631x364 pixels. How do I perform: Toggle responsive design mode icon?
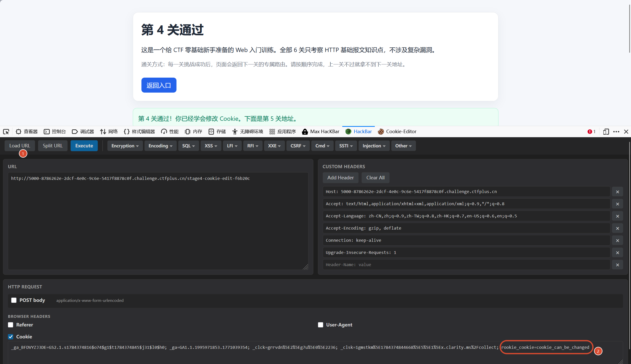606,132
